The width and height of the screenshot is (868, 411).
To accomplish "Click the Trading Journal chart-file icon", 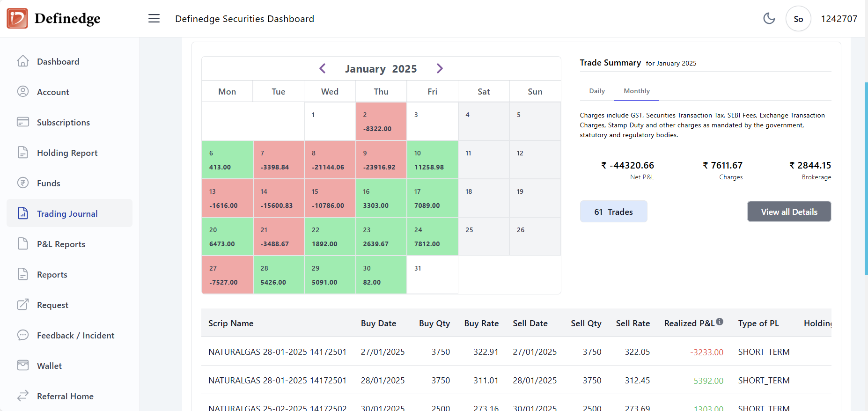I will tap(23, 213).
